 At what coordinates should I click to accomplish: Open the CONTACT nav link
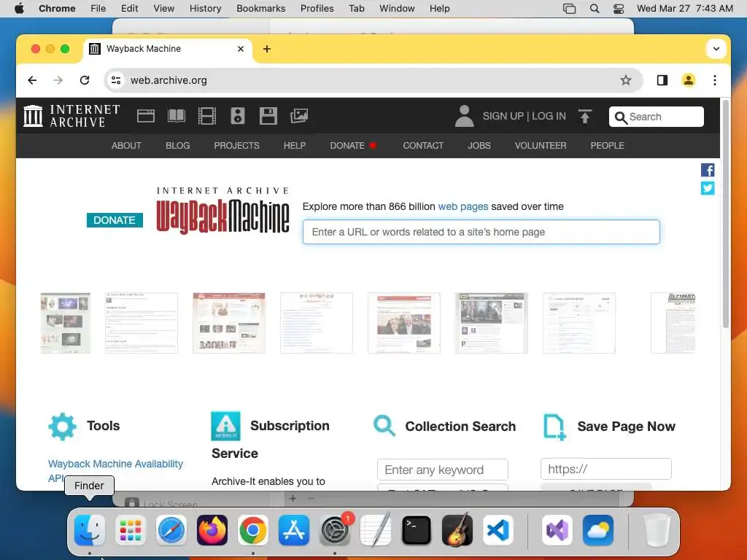[x=423, y=145]
